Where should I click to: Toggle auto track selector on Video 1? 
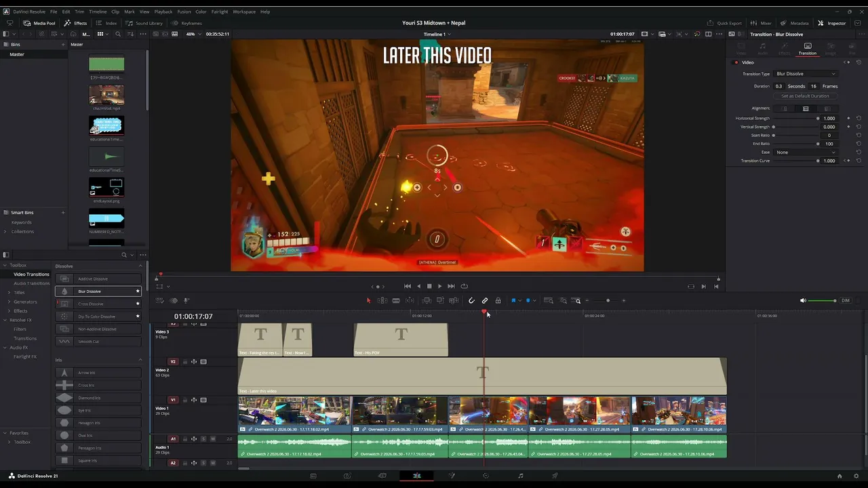coord(193,400)
